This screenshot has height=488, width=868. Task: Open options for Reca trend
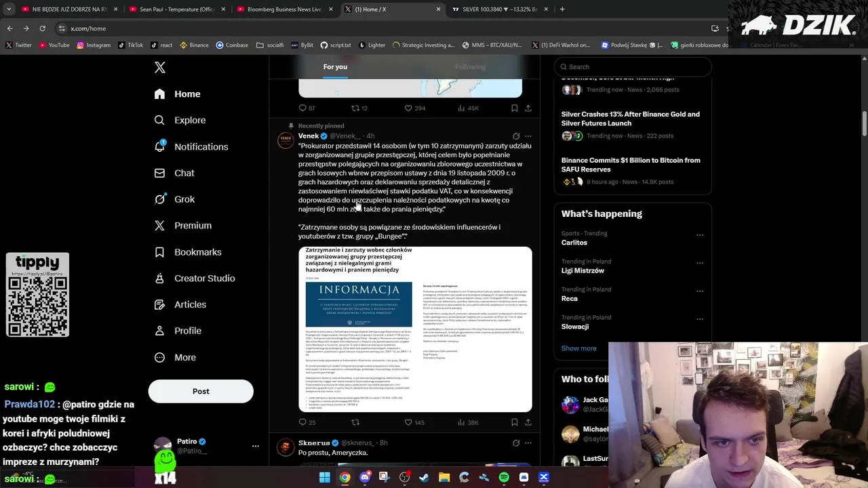click(700, 291)
